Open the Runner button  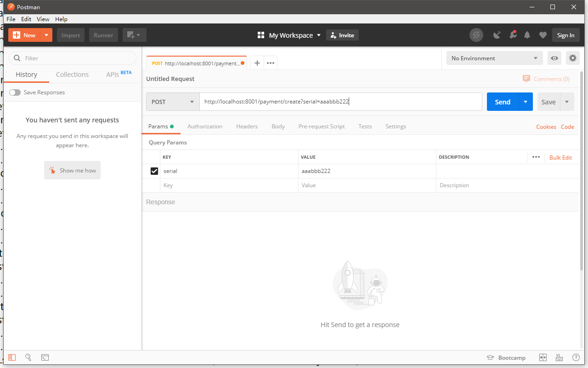[103, 35]
